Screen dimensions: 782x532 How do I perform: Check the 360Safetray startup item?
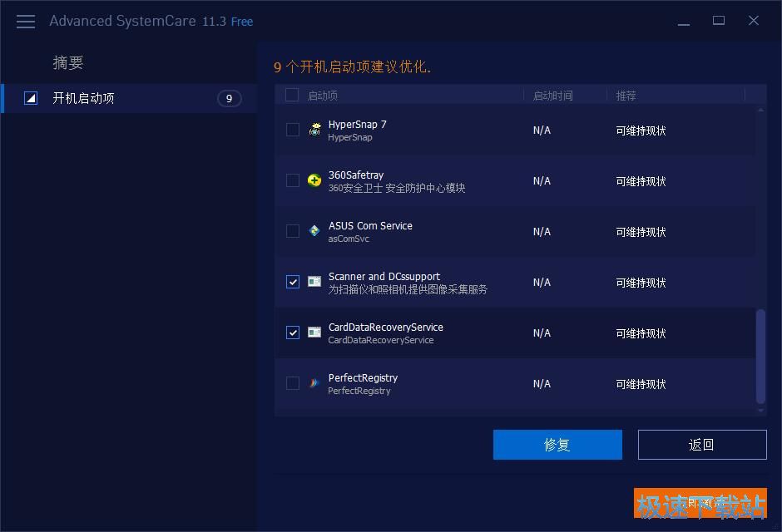[x=292, y=180]
